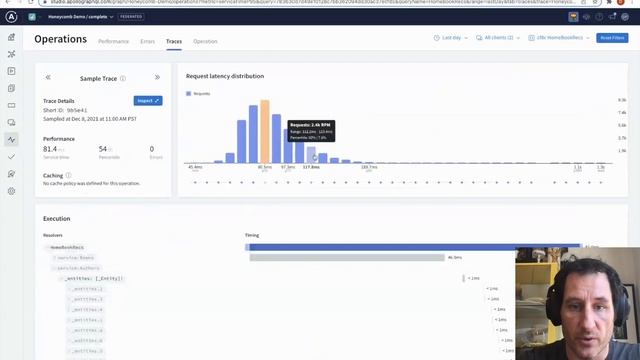Click the rectangle Fields icon in the sidebar

(x=11, y=105)
